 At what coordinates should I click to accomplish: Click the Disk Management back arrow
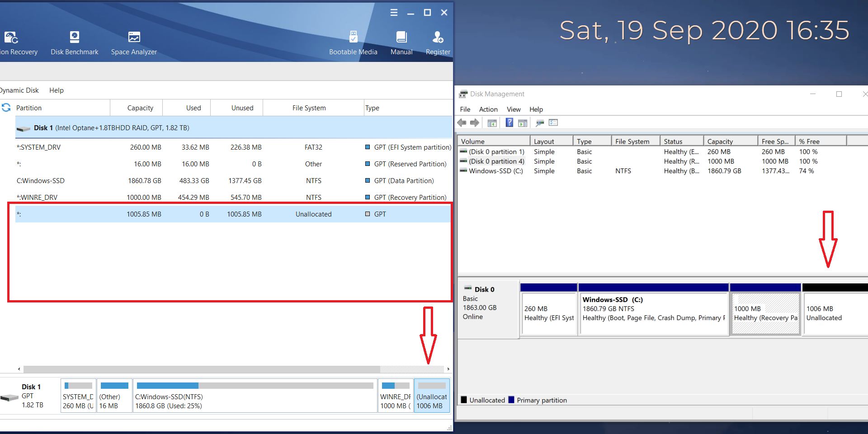click(x=462, y=123)
